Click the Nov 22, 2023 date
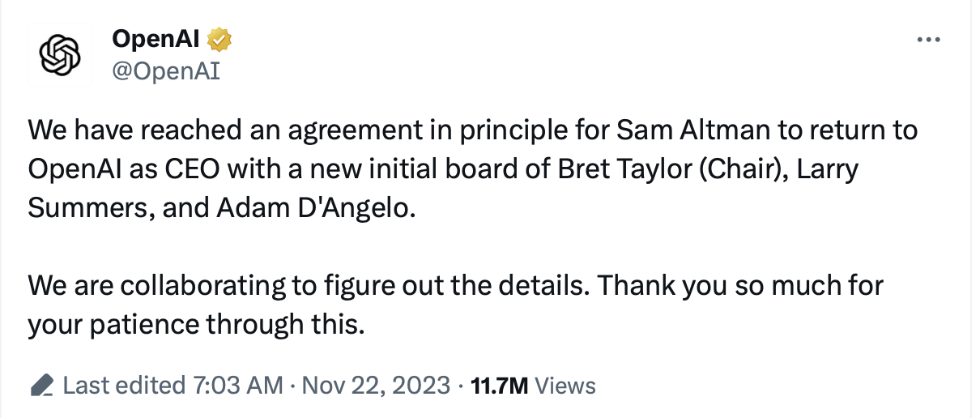The width and height of the screenshot is (980, 418). (375, 386)
